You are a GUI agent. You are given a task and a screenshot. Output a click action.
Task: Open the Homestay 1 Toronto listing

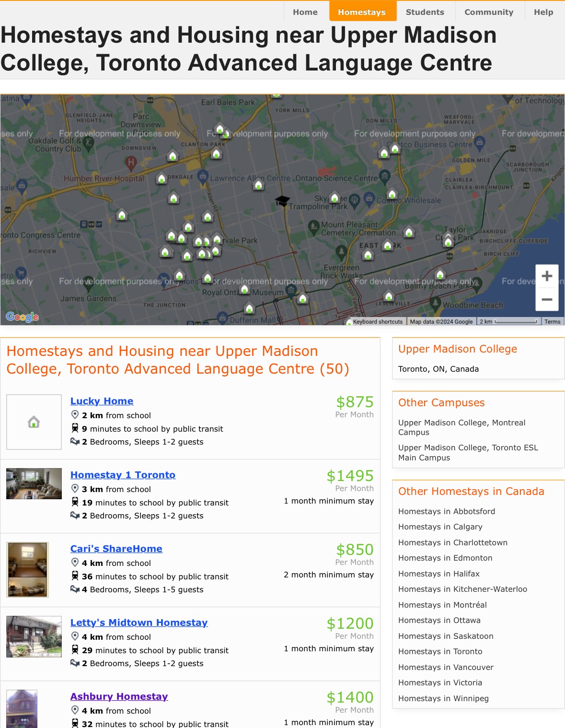point(123,475)
